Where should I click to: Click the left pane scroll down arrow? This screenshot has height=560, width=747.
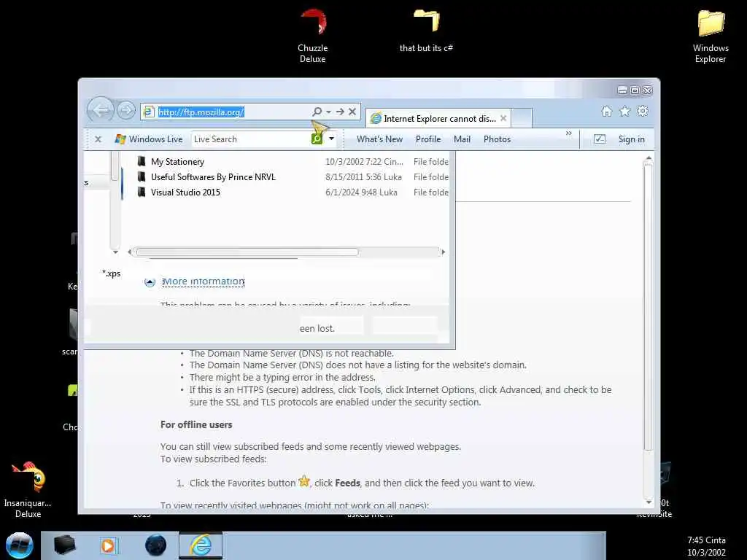(x=115, y=252)
